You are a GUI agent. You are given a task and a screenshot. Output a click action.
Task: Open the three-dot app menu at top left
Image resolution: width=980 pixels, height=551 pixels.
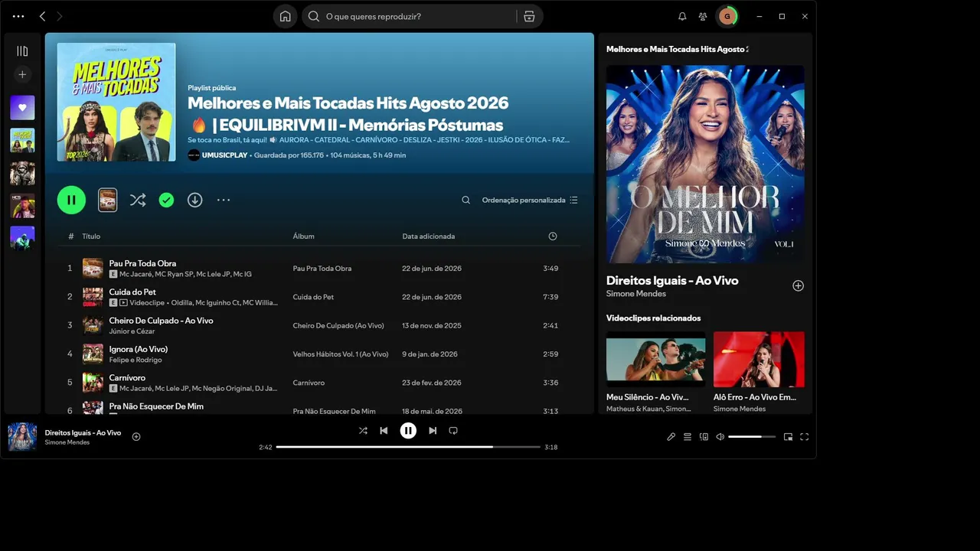[18, 16]
